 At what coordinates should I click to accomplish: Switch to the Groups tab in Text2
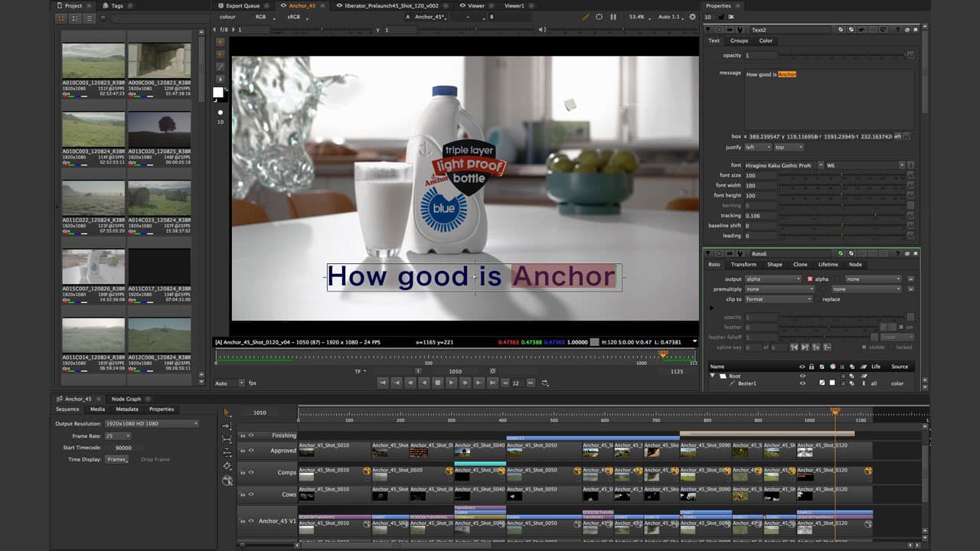point(739,41)
